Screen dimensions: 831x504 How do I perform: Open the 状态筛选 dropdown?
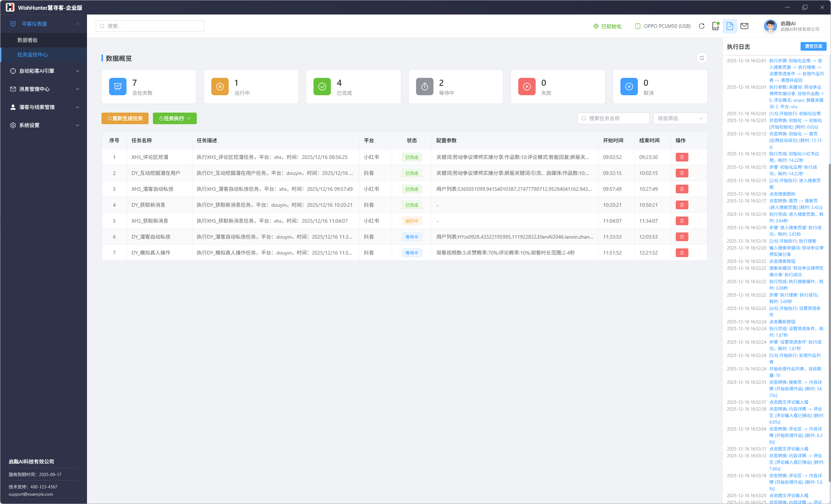680,118
